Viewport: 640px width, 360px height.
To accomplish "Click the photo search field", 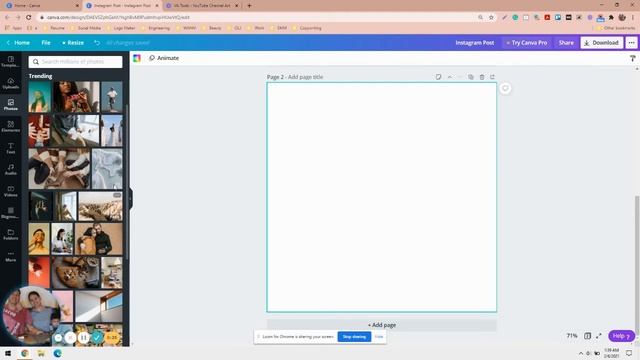I will [76, 62].
